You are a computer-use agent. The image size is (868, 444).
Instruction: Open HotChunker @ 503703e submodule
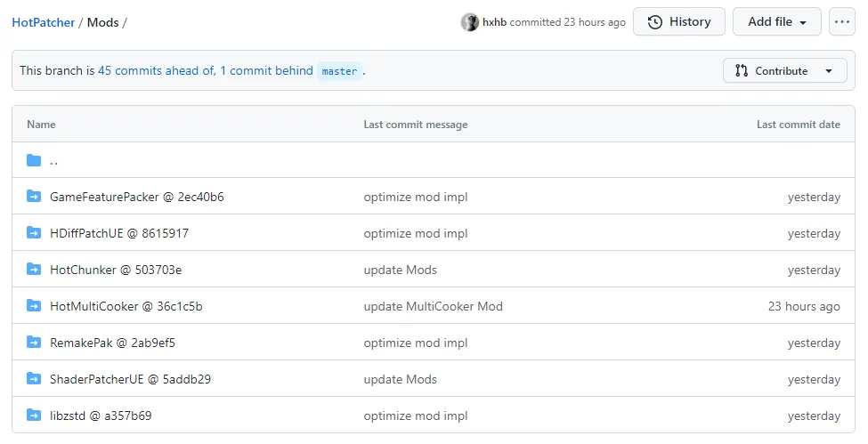coord(116,270)
